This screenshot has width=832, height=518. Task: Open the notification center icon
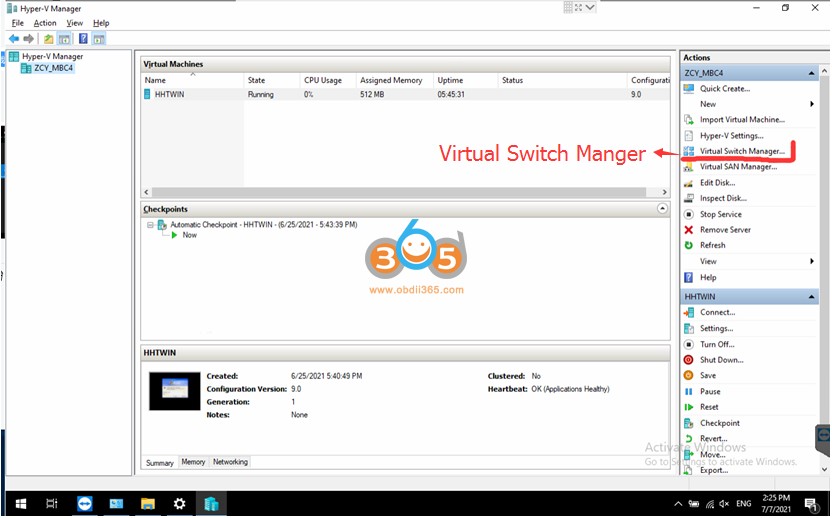click(x=810, y=504)
